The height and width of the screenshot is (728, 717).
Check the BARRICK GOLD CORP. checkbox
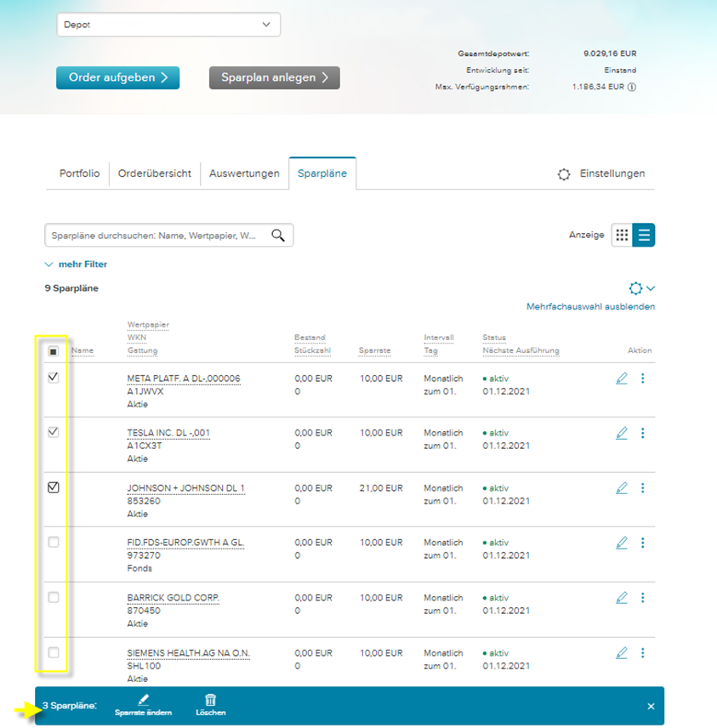pos(54,597)
